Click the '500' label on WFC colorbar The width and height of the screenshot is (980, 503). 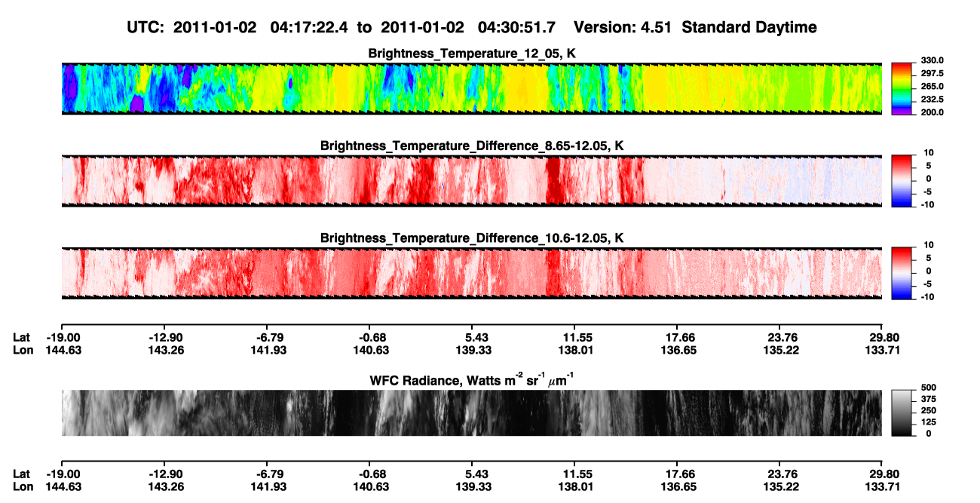click(x=928, y=388)
